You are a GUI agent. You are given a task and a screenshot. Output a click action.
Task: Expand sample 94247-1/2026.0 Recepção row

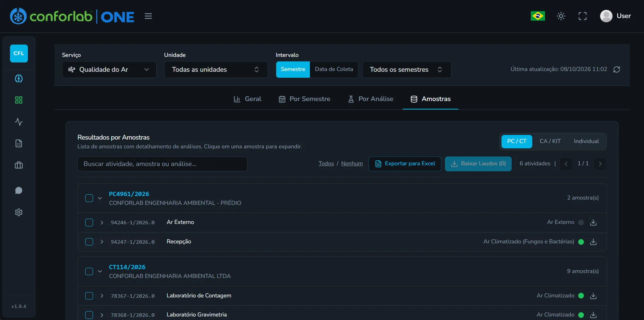102,242
